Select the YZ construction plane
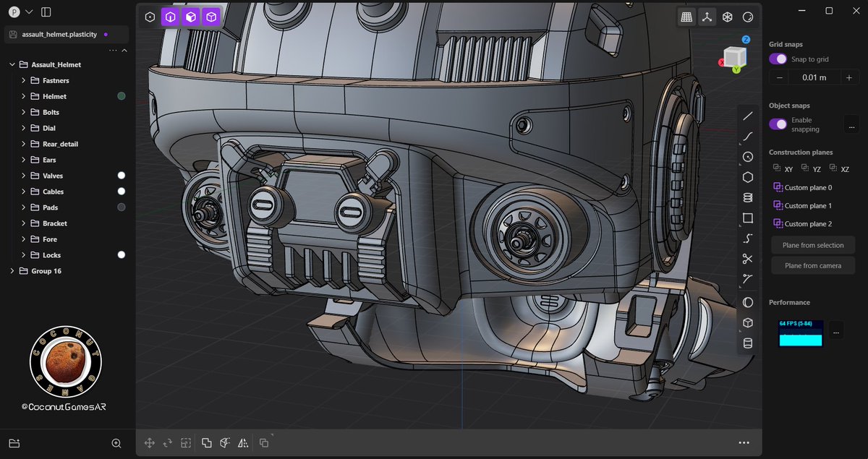This screenshot has height=459, width=868. [x=811, y=168]
